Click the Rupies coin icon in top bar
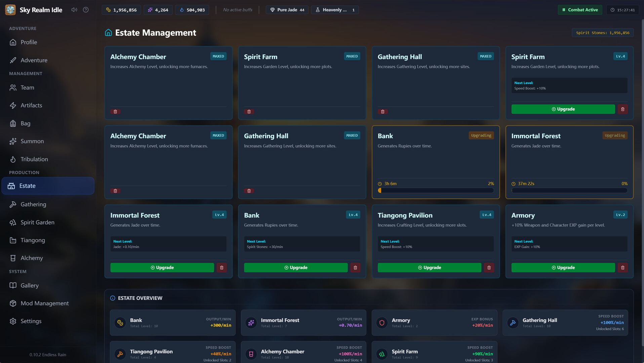644x363 pixels. (x=108, y=10)
